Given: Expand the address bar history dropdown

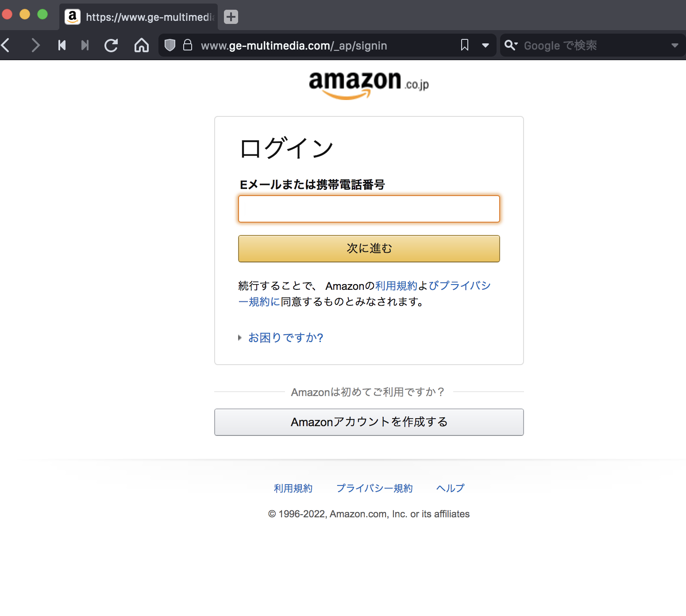Looking at the screenshot, I should [x=486, y=45].
